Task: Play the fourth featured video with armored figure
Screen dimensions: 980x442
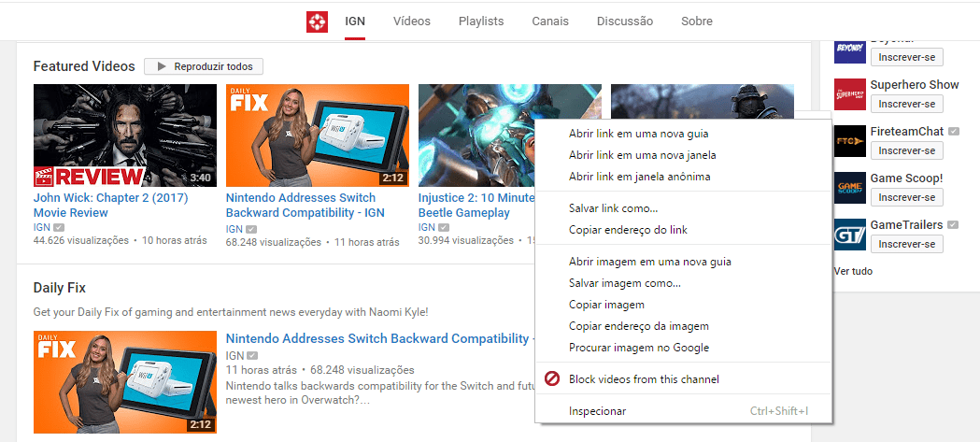Action: tap(703, 101)
